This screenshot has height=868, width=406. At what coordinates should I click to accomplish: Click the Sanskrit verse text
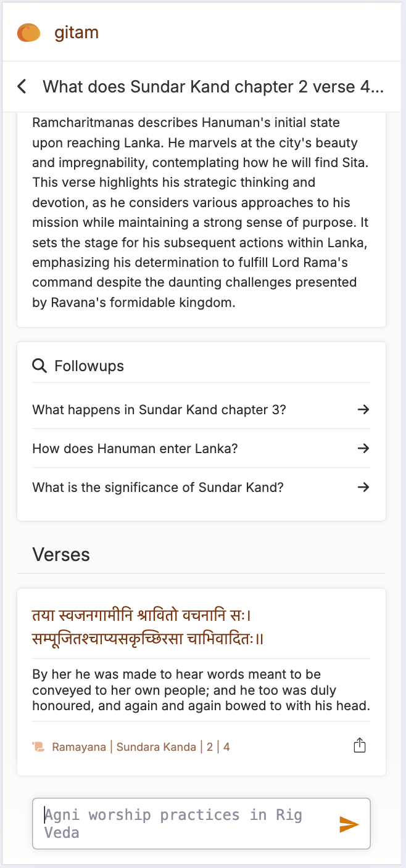(148, 626)
